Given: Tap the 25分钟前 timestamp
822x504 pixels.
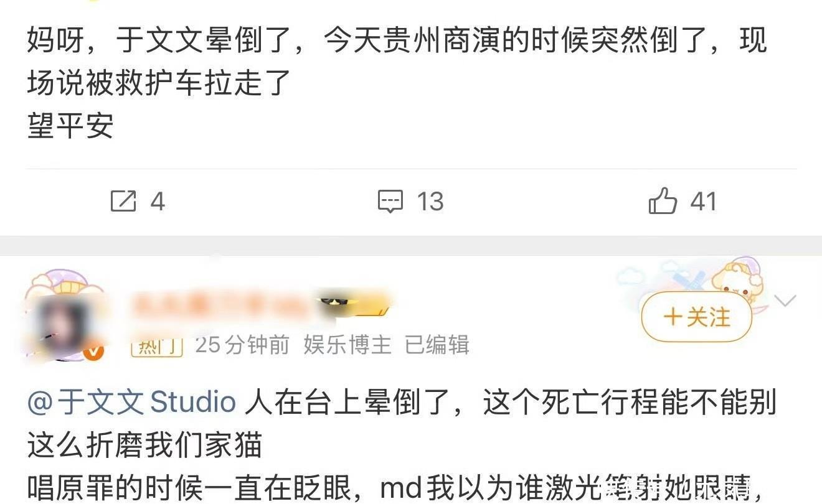Looking at the screenshot, I should [x=242, y=345].
